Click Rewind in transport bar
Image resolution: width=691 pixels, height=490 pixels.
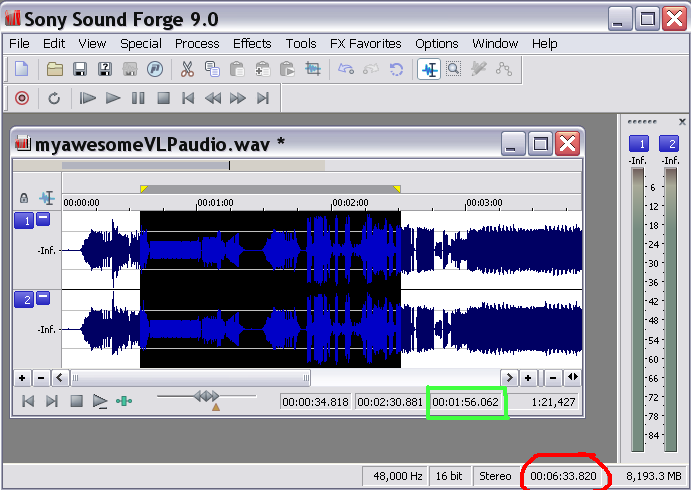tap(213, 98)
